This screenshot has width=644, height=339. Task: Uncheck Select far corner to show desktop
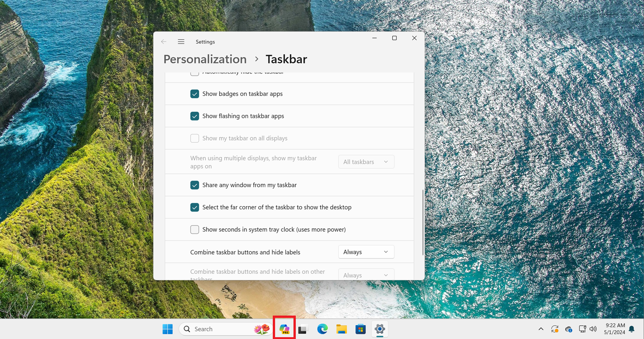click(x=195, y=207)
